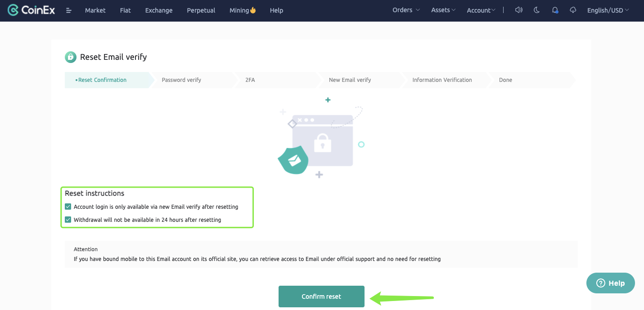The height and width of the screenshot is (310, 644).
Task: Click the speaker announcements icon
Action: tap(518, 10)
